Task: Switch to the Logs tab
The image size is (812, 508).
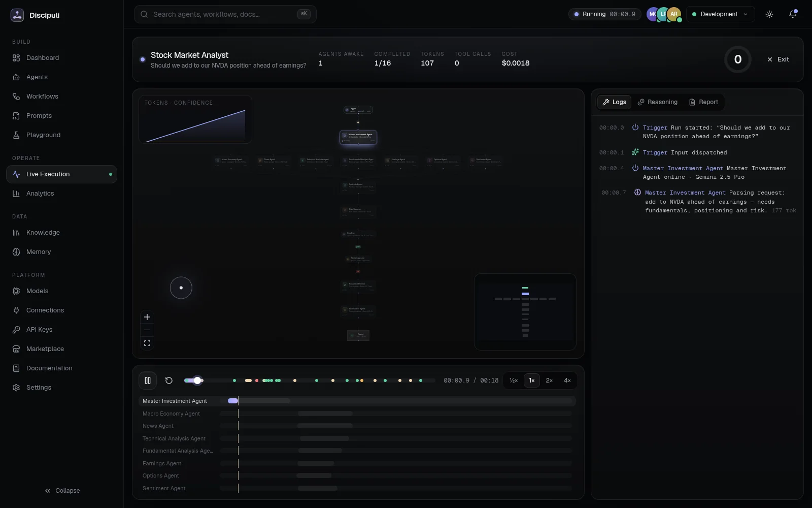Action: pyautogui.click(x=614, y=102)
